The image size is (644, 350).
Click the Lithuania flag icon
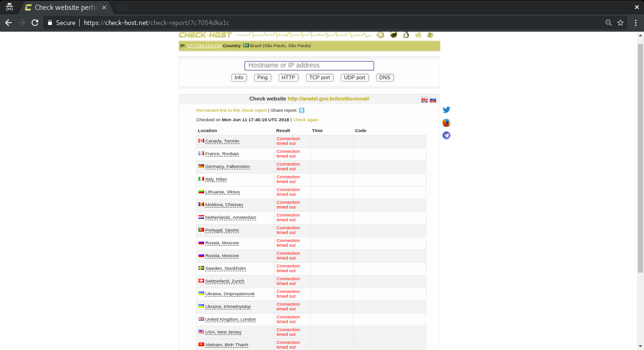tap(201, 192)
